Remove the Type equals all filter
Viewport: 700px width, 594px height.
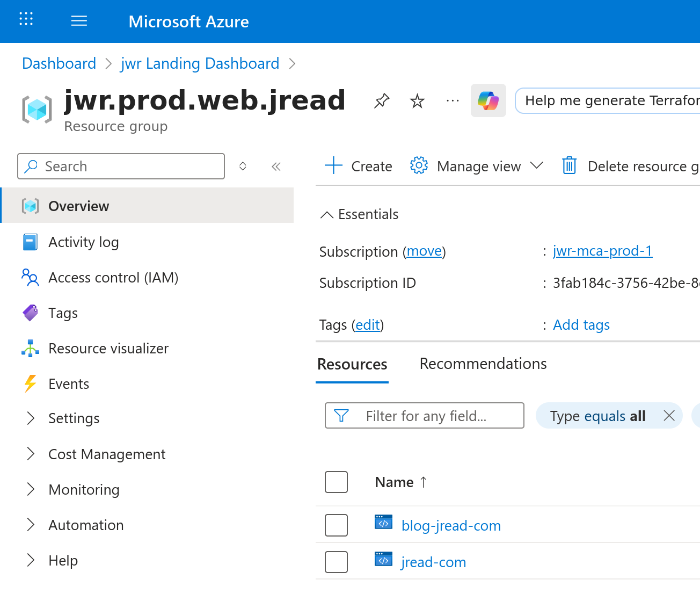(x=669, y=416)
